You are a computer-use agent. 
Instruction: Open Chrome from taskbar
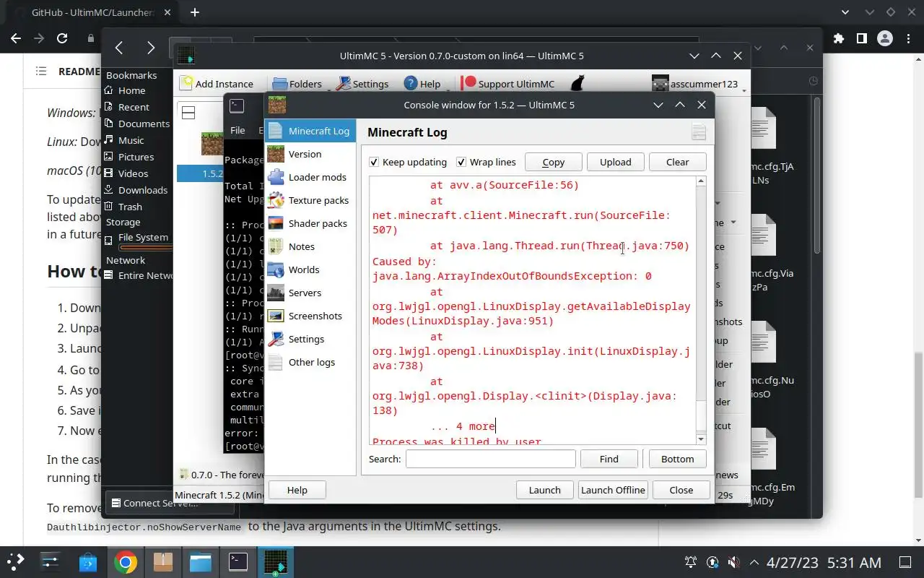(126, 562)
